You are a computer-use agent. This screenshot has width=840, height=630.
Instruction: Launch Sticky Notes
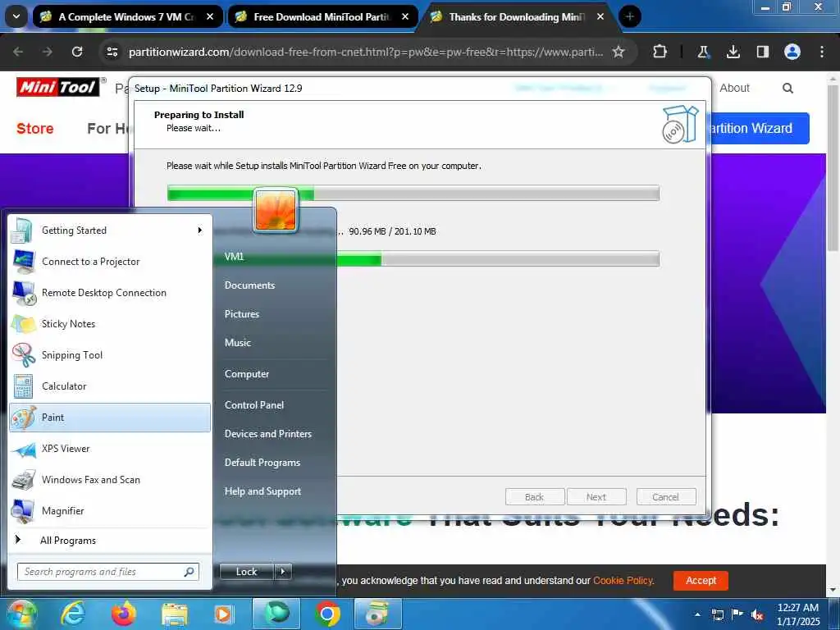pyautogui.click(x=110, y=323)
